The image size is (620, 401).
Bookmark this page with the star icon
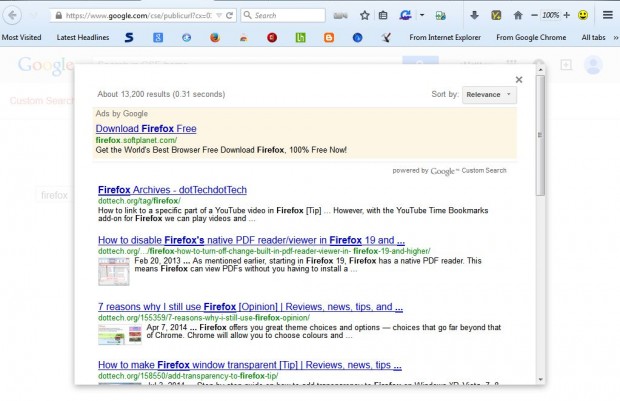365,15
